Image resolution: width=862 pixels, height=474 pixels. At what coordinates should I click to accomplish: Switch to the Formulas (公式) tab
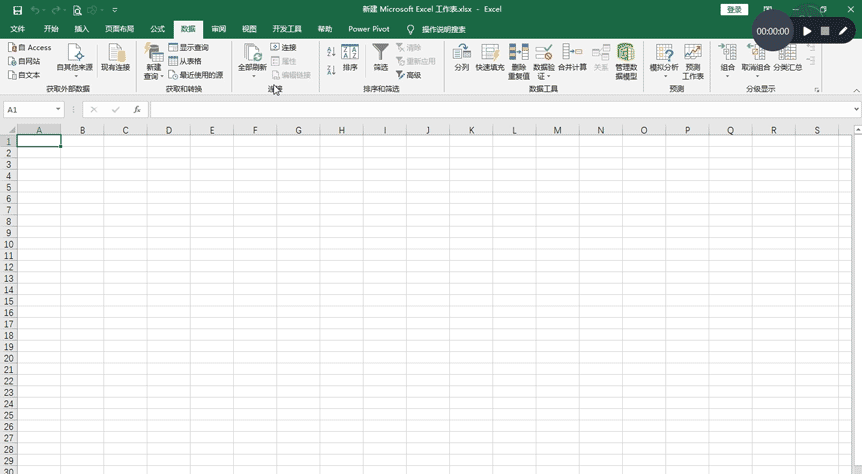[x=157, y=29]
